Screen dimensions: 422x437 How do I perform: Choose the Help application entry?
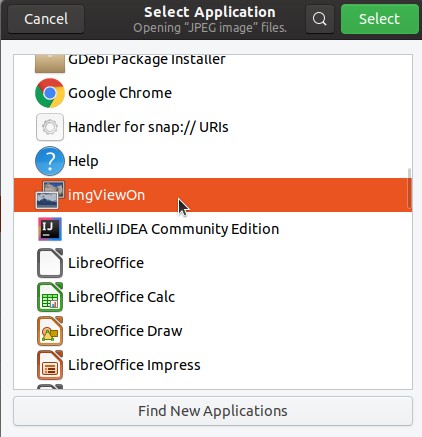tap(213, 161)
